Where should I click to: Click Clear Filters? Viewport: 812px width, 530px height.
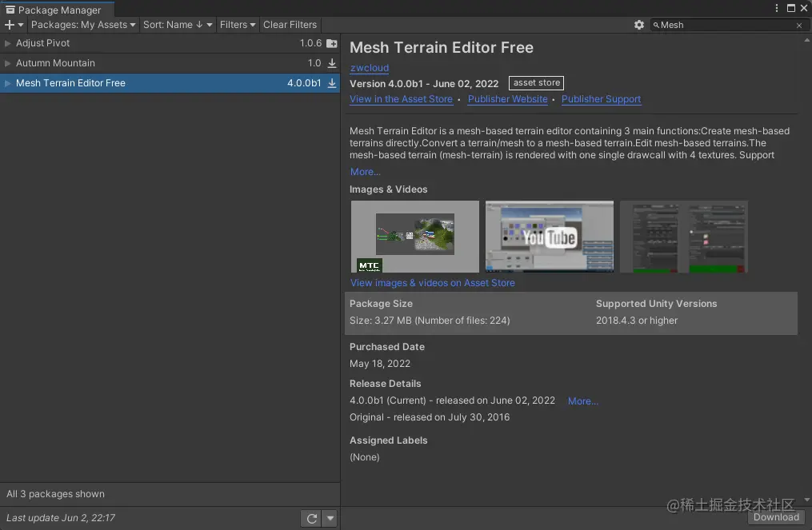[290, 25]
